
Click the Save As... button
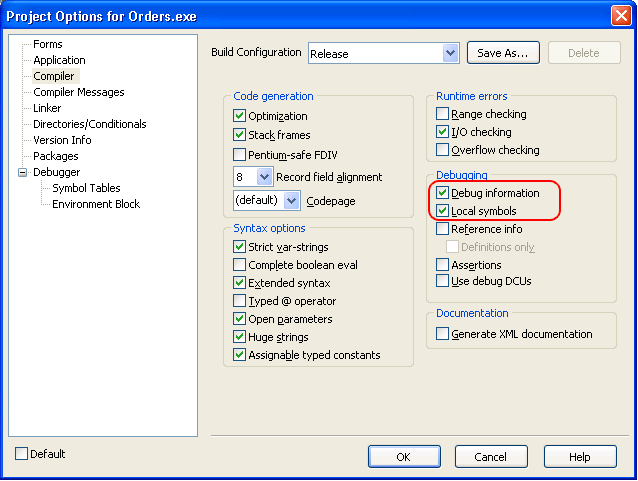pos(505,53)
